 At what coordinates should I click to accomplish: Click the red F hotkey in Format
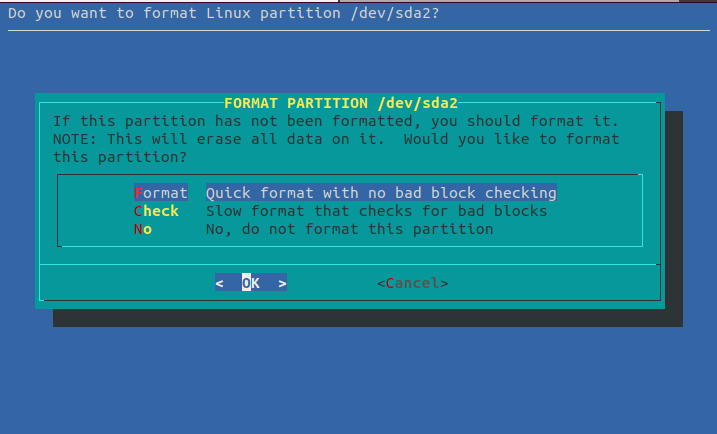pos(138,192)
